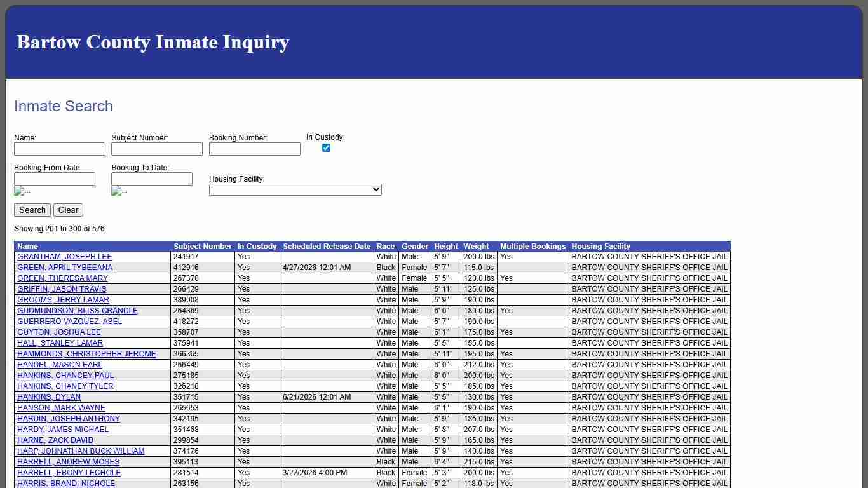Click the Name search field
868x488 pixels.
pyautogui.click(x=59, y=149)
